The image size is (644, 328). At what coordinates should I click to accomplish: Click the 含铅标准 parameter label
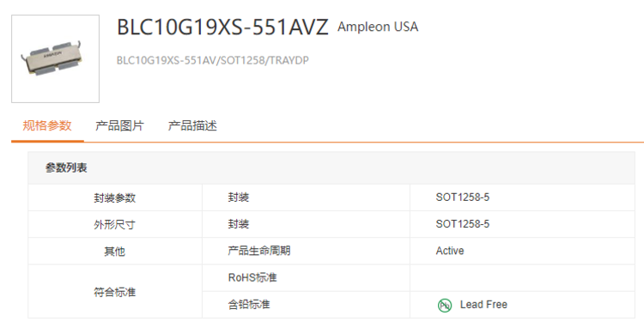(249, 305)
